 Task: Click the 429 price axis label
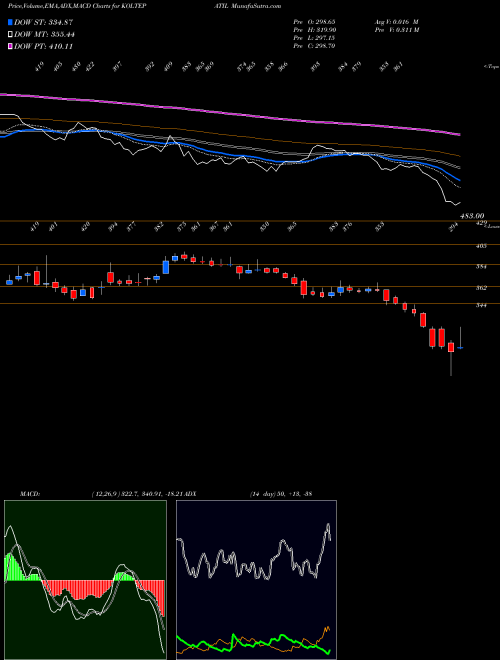pos(481,223)
